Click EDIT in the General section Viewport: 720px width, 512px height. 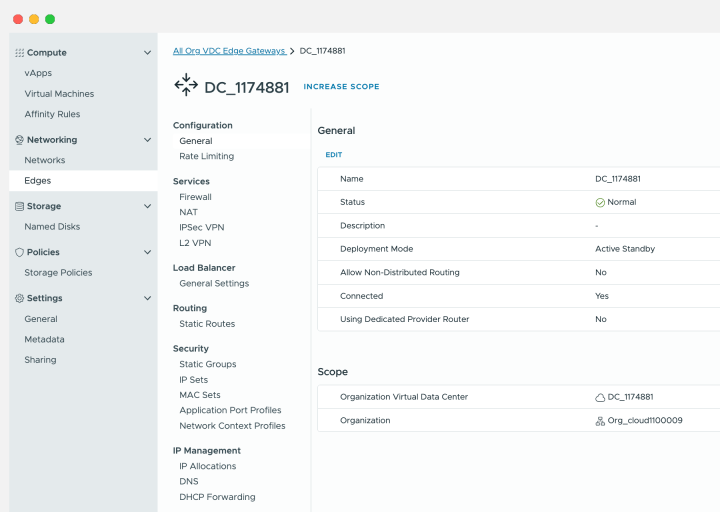click(x=333, y=155)
